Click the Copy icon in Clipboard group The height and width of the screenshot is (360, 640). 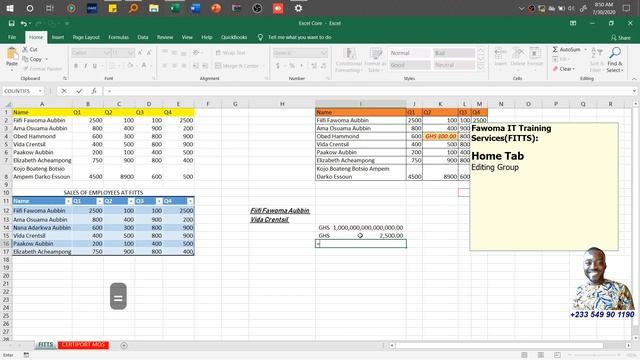25,59
